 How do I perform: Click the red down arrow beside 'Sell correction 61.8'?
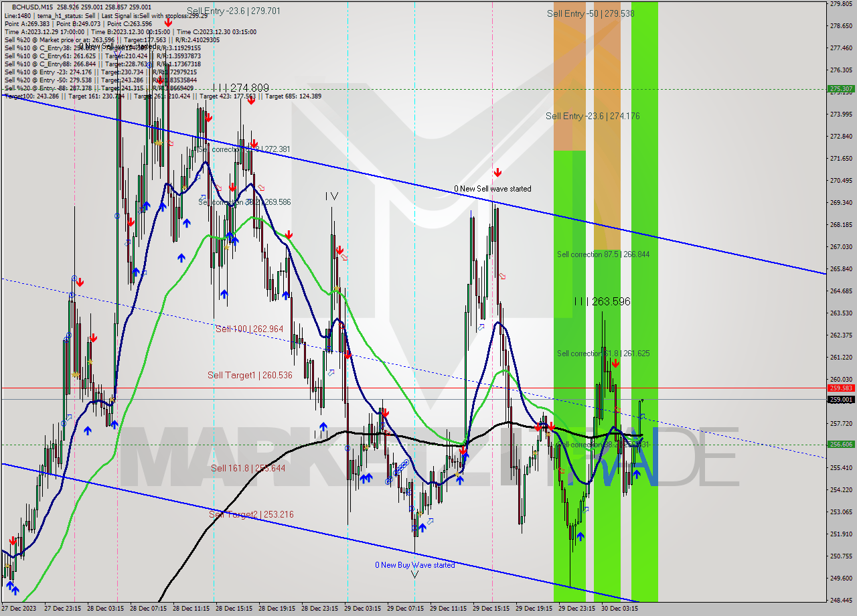615,364
